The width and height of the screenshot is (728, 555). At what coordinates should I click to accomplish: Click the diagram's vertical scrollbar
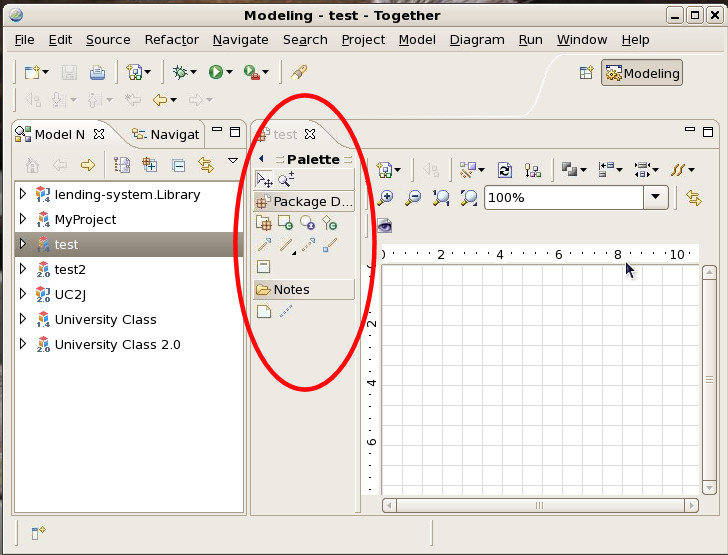(709, 380)
